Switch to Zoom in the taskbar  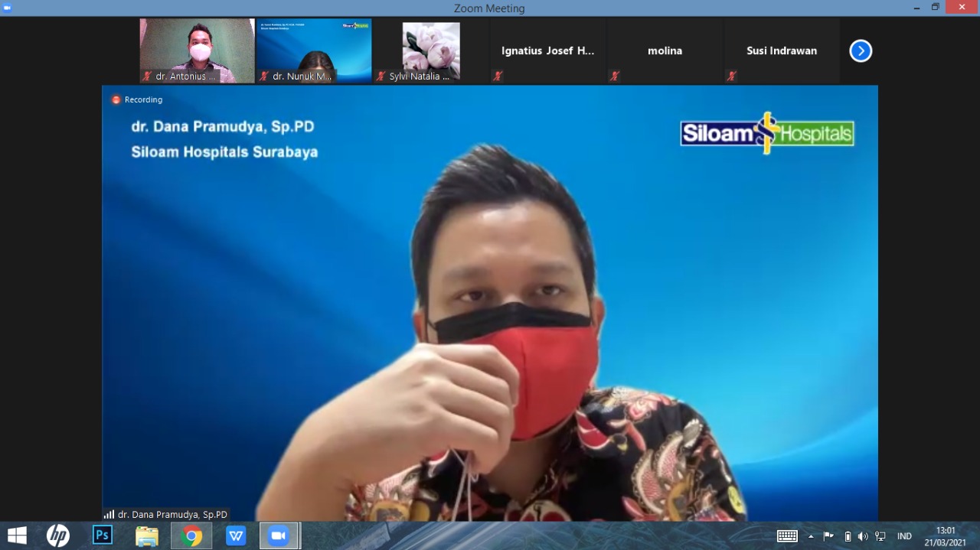279,535
